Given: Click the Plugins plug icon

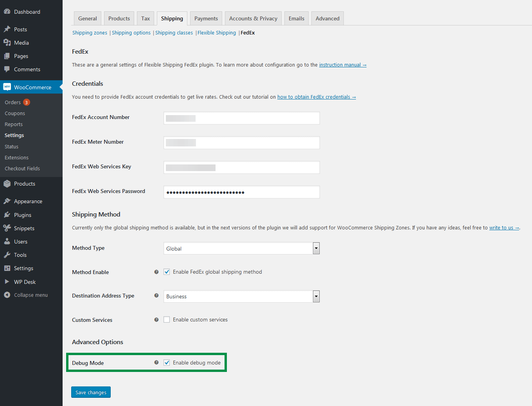Looking at the screenshot, I should coord(7,215).
